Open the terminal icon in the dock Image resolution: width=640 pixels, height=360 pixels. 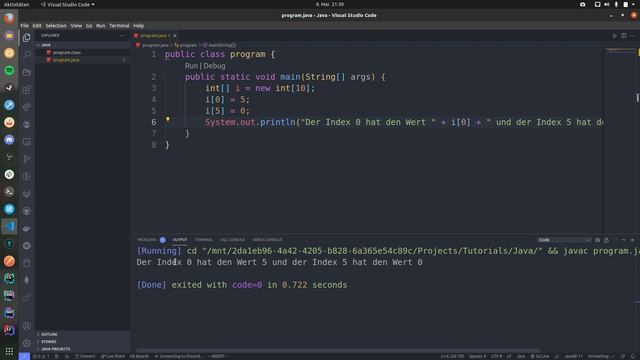[x=9, y=191]
